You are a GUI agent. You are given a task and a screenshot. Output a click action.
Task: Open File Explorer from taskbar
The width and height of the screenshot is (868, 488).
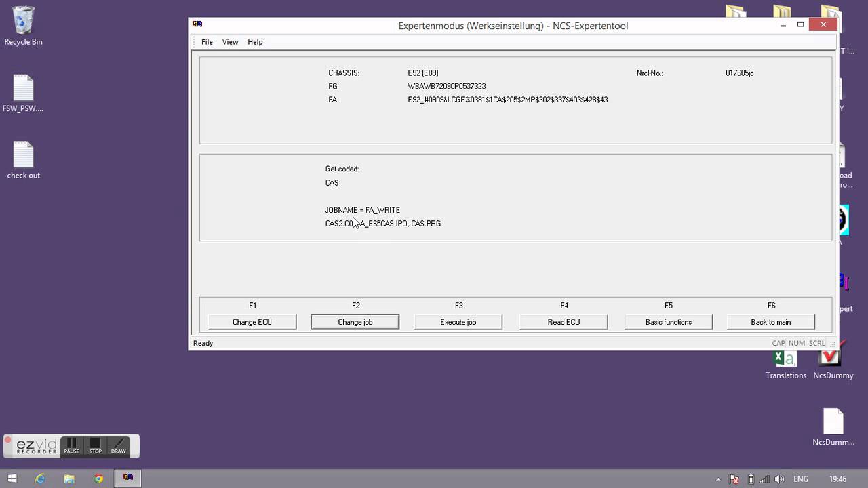click(69, 479)
